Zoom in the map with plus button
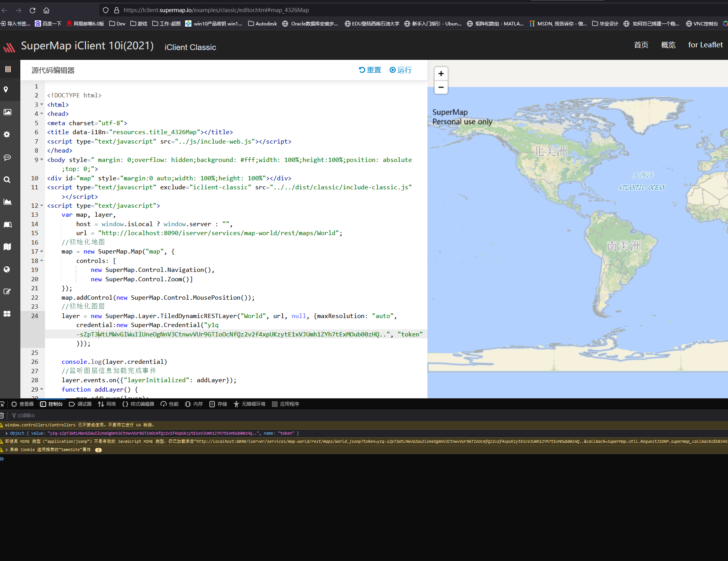 coord(441,74)
